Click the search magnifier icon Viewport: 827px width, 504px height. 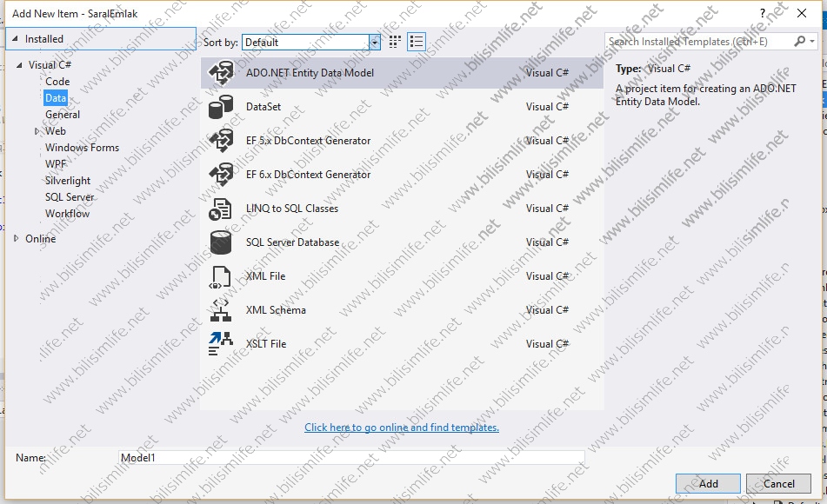(x=800, y=41)
